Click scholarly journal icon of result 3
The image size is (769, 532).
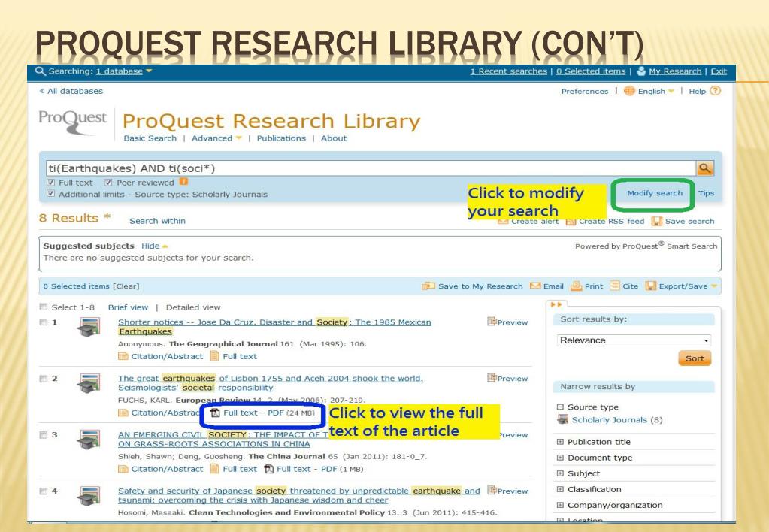click(89, 440)
